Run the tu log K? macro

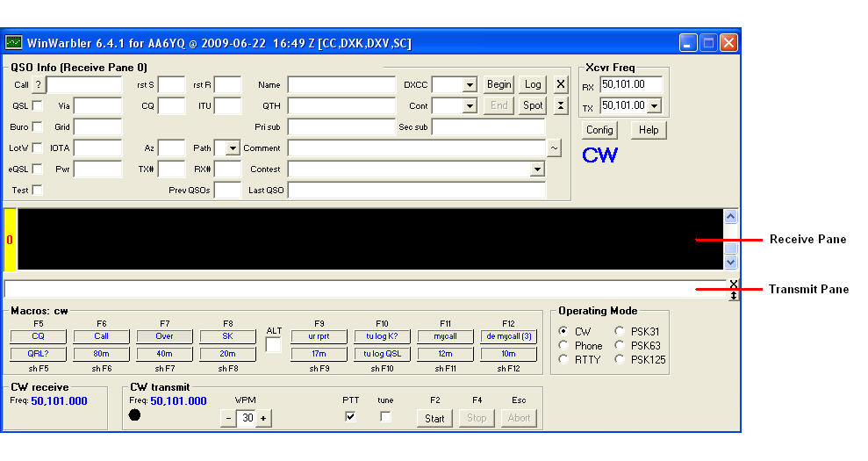tap(382, 336)
